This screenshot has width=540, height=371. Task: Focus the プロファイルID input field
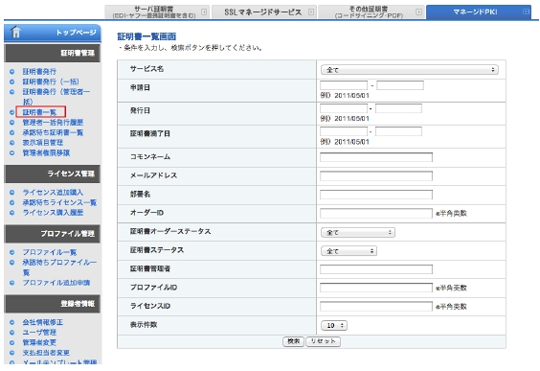[x=376, y=288]
